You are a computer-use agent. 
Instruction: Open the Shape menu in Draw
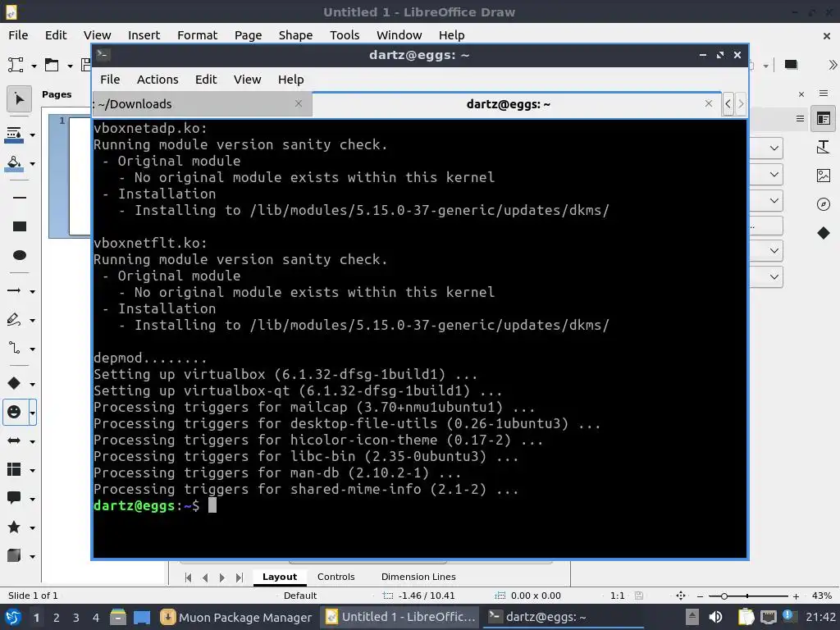pos(295,35)
